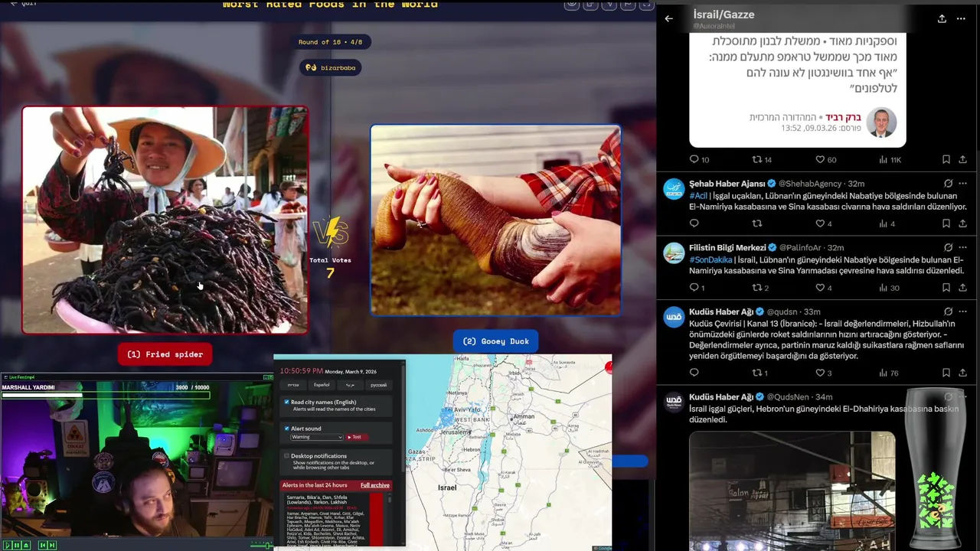Like the Şehab Haber Ajansı post
The height and width of the screenshot is (551, 980).
coord(820,223)
